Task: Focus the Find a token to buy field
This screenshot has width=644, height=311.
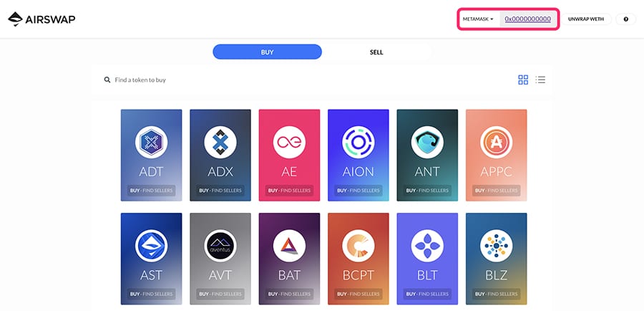Action: click(215, 80)
